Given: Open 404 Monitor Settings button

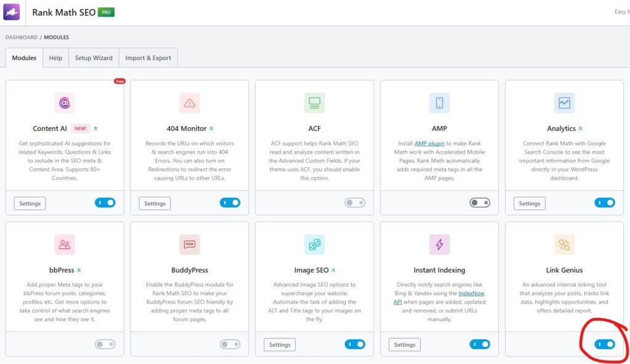Looking at the screenshot, I should coord(155,204).
